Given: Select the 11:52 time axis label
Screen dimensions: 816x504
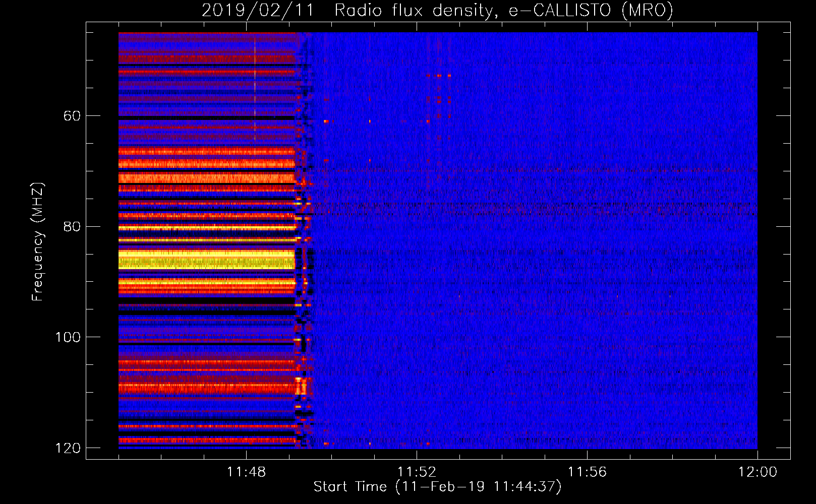Looking at the screenshot, I should point(417,472).
